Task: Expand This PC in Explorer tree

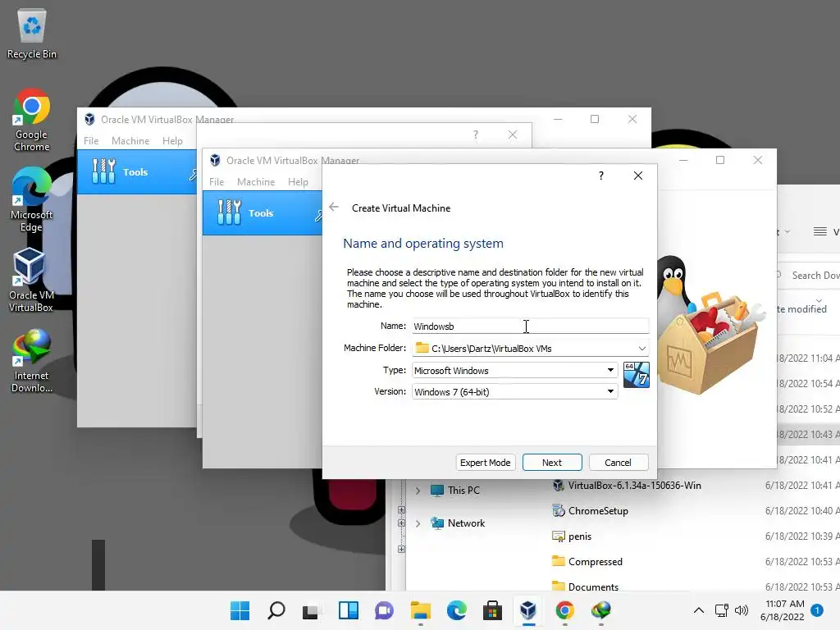Action: point(418,491)
